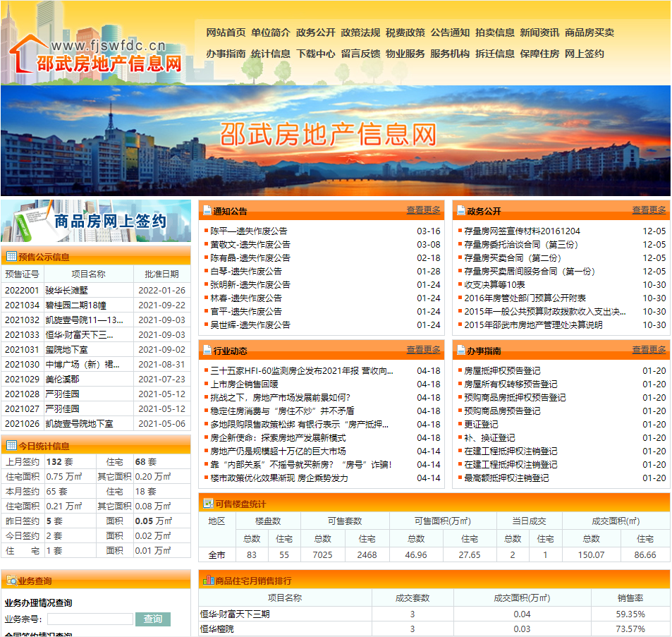Viewport: 672px width, 637px height.
Task: Select 保障住房 in the navigation bar
Action: [x=539, y=54]
